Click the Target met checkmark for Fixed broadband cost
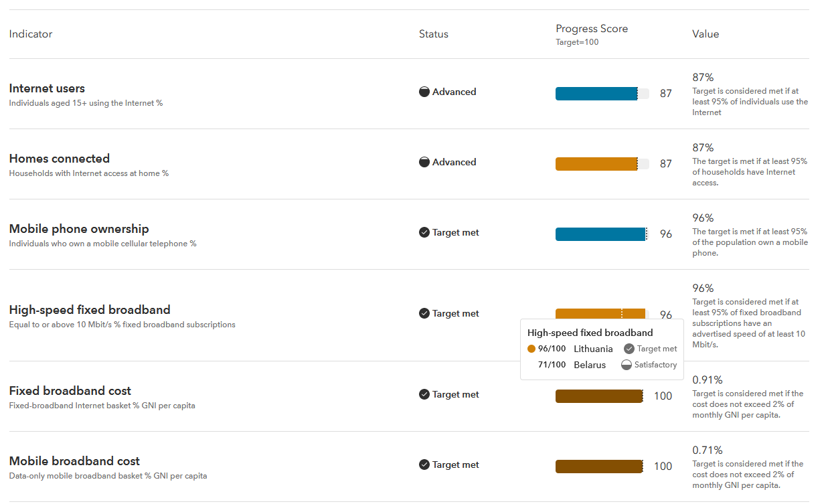The height and width of the screenshot is (504, 828). click(x=424, y=395)
